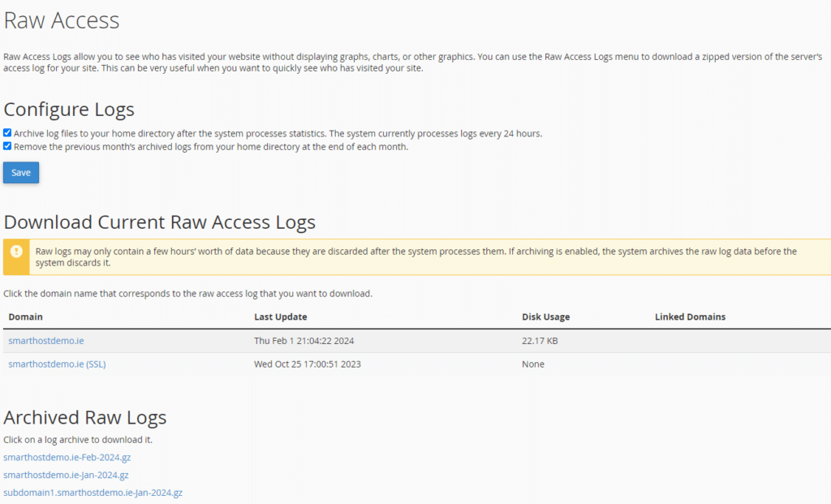Click the Last Update column header
This screenshot has height=504, width=831.
point(280,317)
